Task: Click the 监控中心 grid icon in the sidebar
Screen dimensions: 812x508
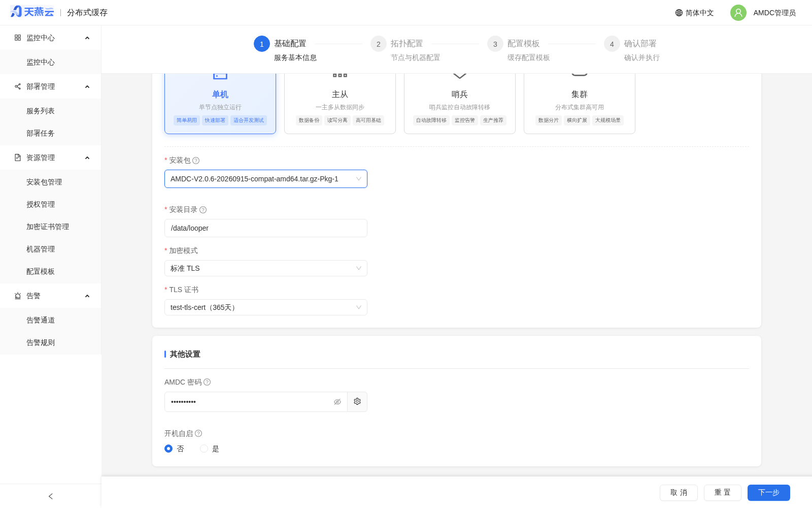Action: point(18,38)
